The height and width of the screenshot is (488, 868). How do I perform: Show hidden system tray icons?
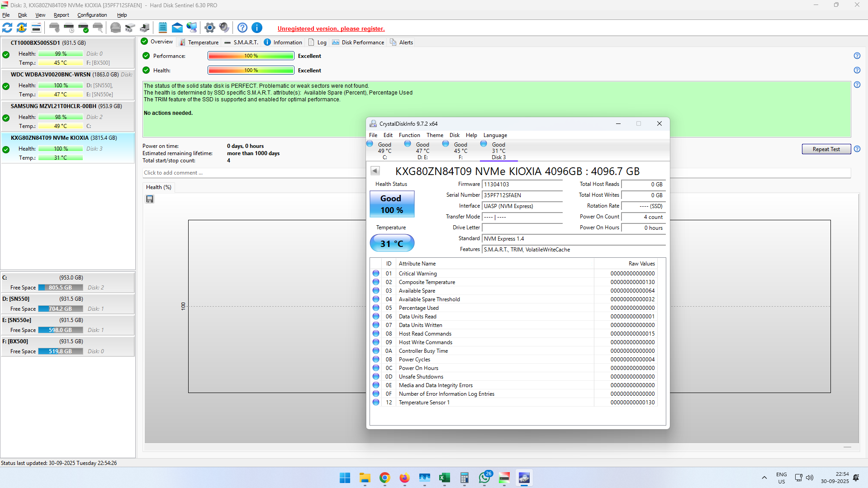point(764,478)
